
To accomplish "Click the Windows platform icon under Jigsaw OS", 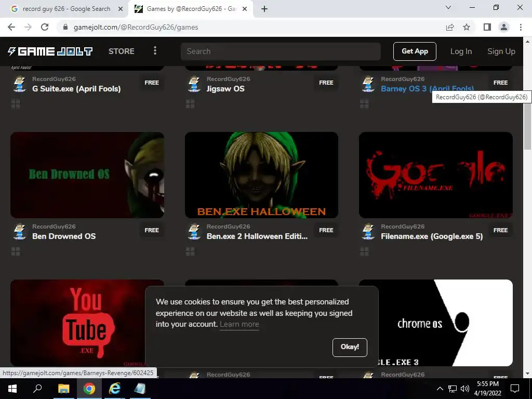I will 190,104.
